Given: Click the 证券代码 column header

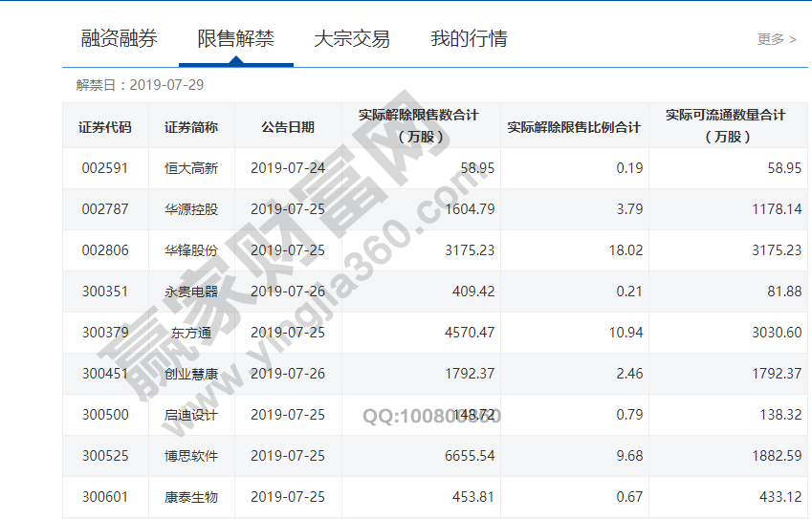Looking at the screenshot, I should tap(105, 127).
